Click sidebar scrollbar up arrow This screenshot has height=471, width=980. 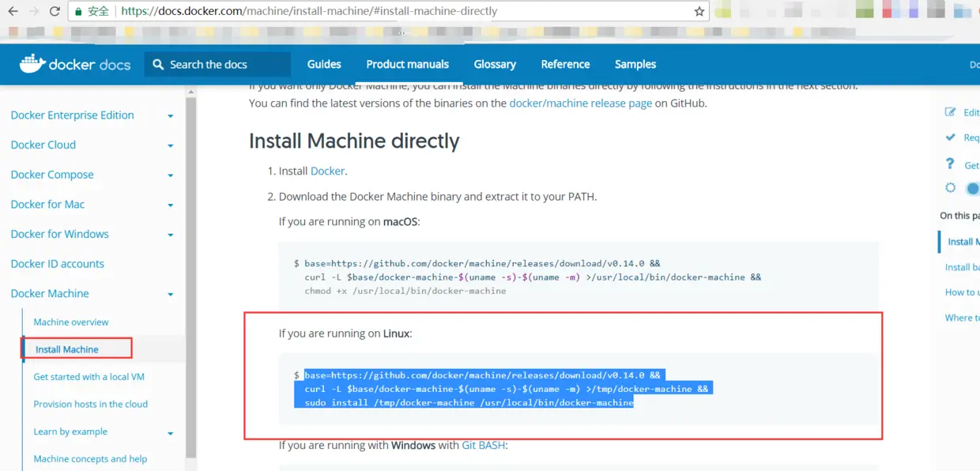point(190,91)
